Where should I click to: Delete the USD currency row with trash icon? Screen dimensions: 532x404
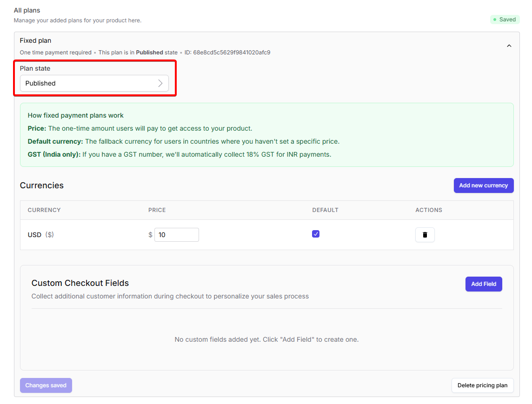(x=425, y=235)
